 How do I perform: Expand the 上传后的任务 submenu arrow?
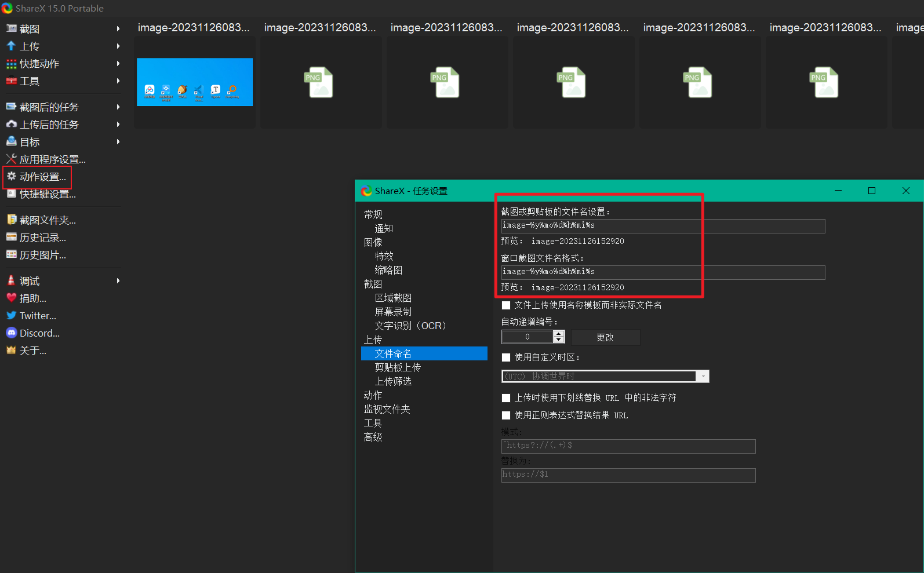118,124
